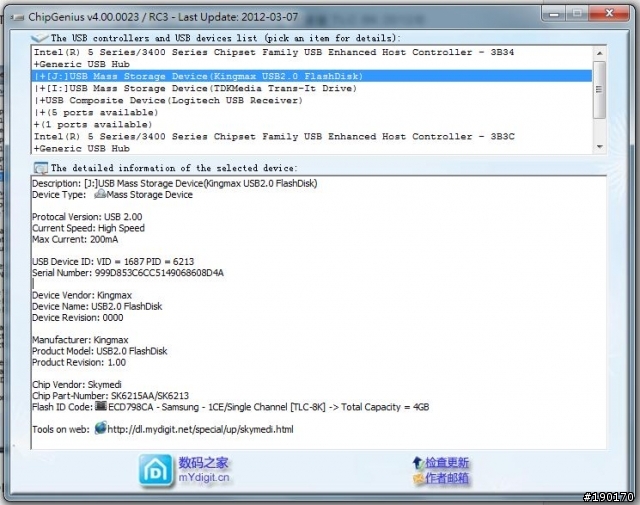
Task: Click the Device Revision: 0000 line
Action: (78, 318)
